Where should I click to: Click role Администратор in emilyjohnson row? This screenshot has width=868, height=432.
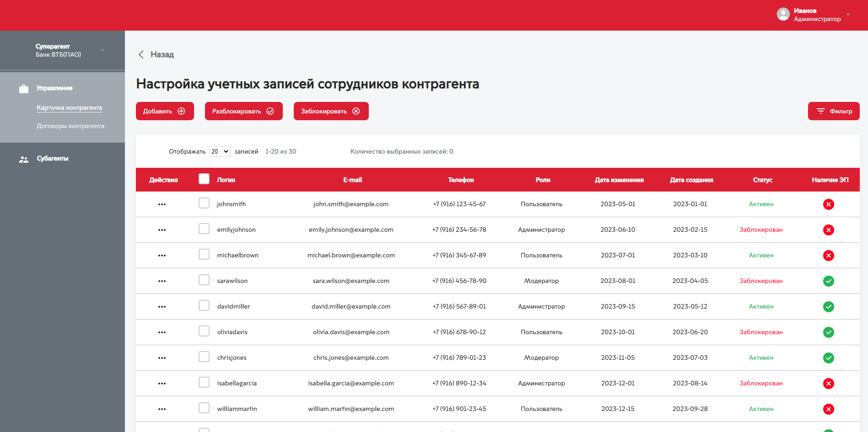click(541, 230)
